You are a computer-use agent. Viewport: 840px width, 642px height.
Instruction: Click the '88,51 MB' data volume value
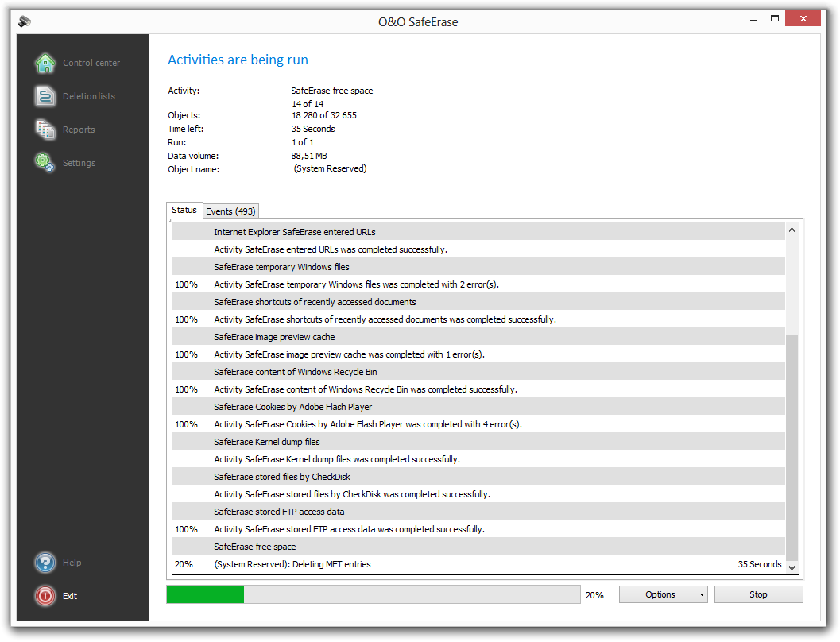coord(309,156)
